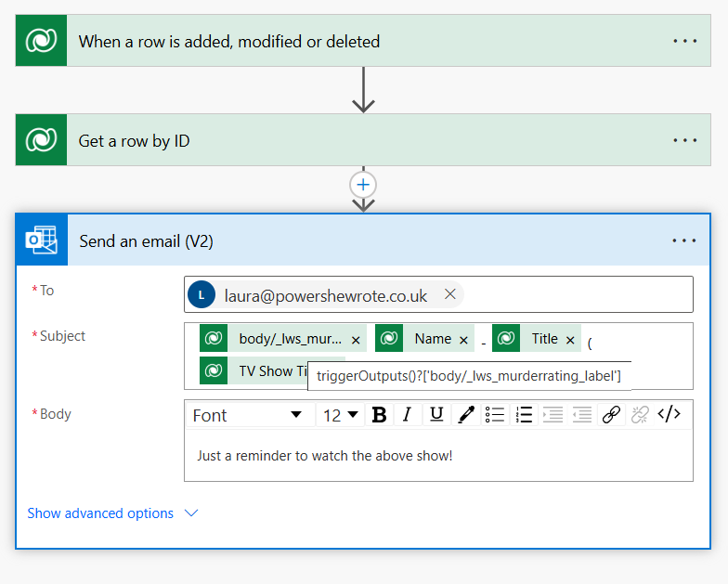Remove the body/_lws_mur... token from Subject

pyautogui.click(x=356, y=340)
